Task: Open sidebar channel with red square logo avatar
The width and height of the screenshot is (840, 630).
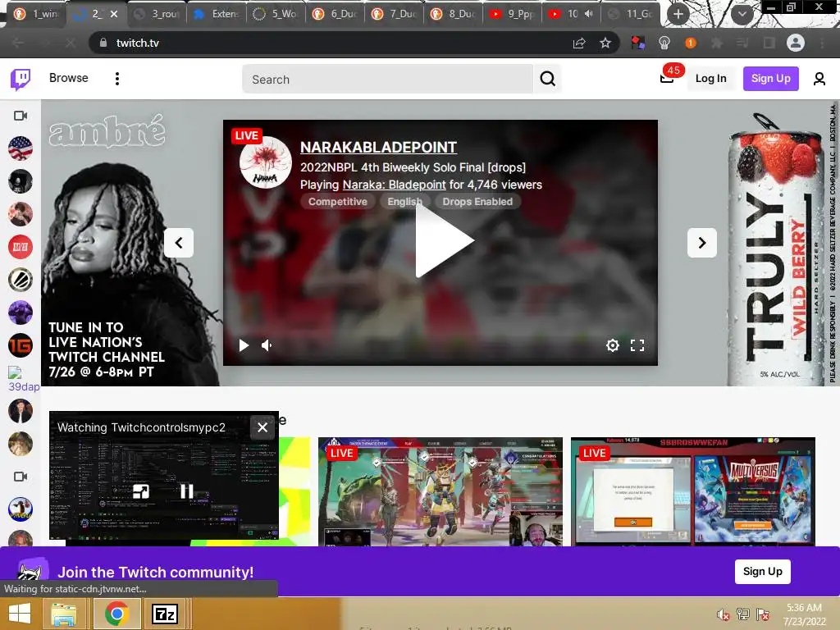Action: coord(21,247)
